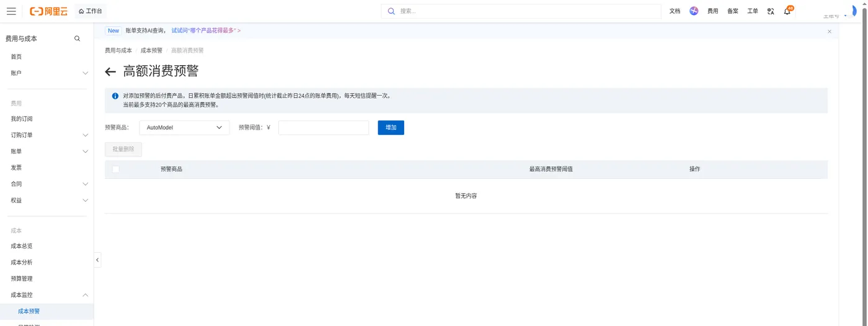The height and width of the screenshot is (326, 868).
Task: Open the AI assistant icon in header
Action: click(x=694, y=11)
